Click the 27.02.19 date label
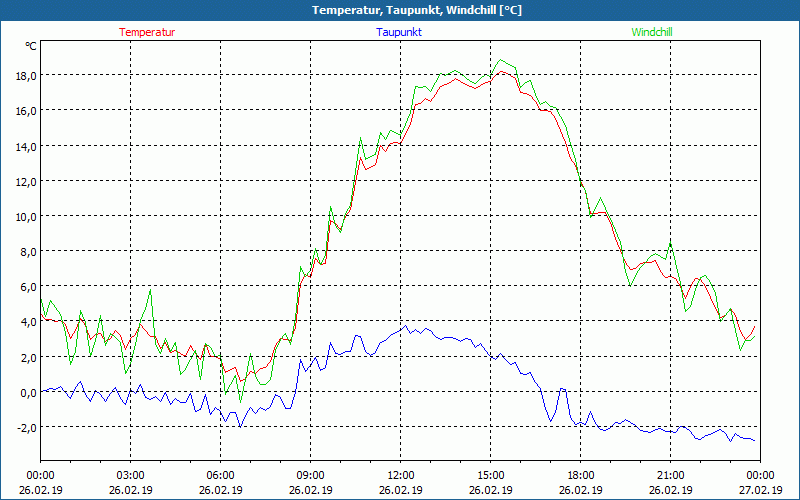The width and height of the screenshot is (800, 500). [x=760, y=490]
